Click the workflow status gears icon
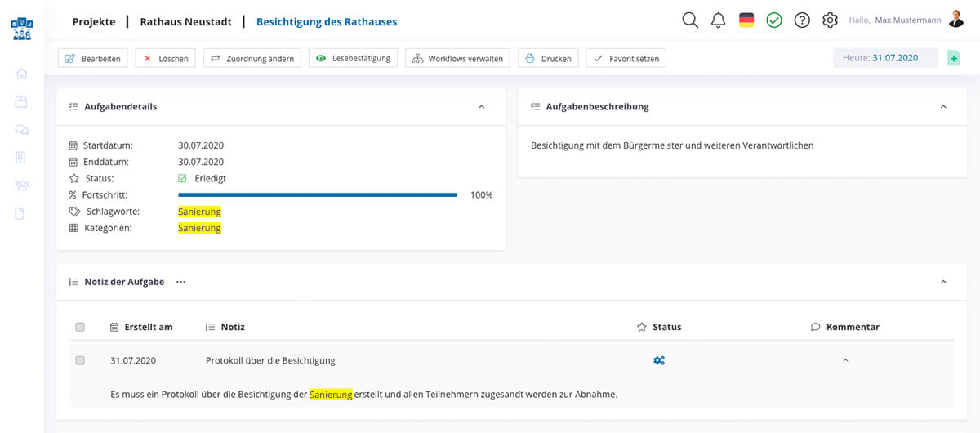Screen dimensions: 980x433 tap(659, 360)
